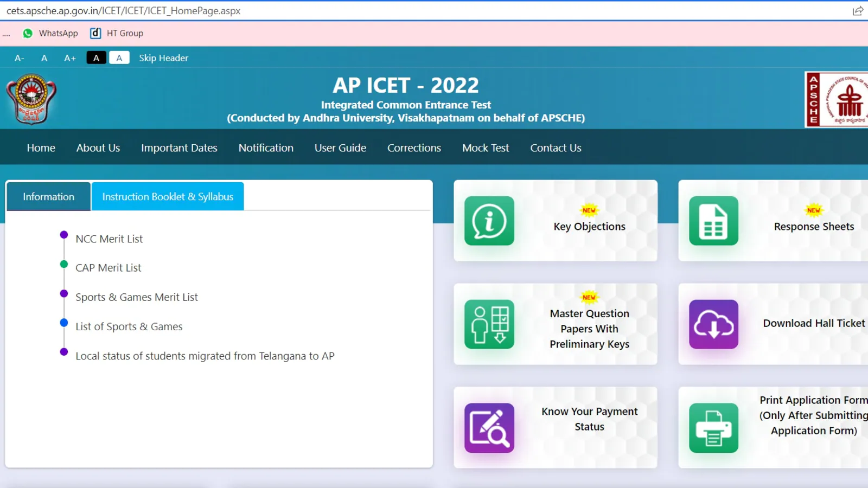Click the APSCHE logo
This screenshot has width=868, height=488.
pyautogui.click(x=836, y=100)
